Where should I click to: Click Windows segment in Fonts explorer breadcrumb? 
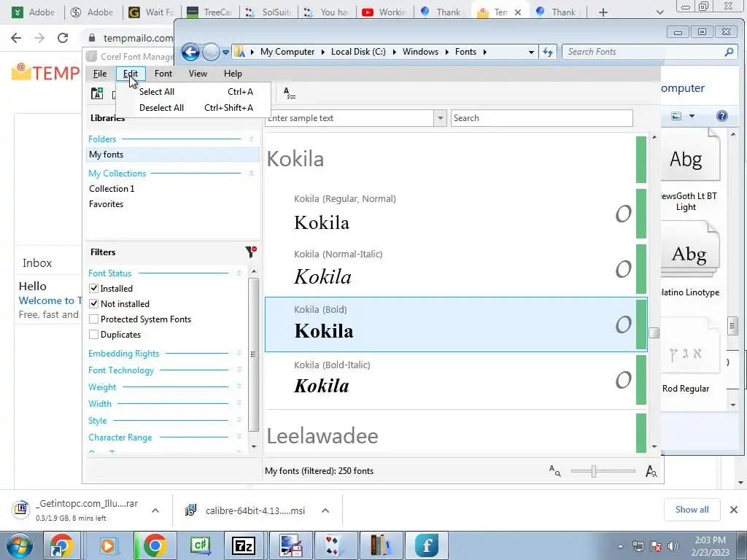tap(420, 52)
